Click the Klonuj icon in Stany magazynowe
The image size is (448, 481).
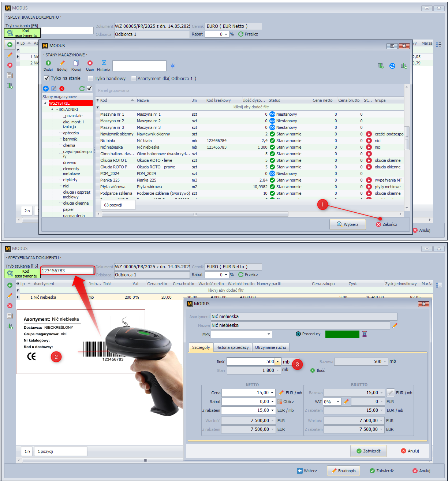coord(76,63)
